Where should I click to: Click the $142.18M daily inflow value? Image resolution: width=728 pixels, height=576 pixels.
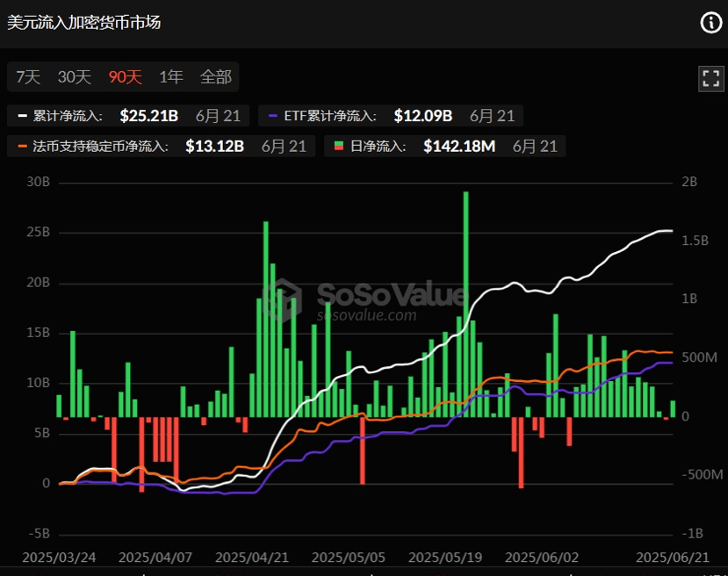tap(459, 147)
